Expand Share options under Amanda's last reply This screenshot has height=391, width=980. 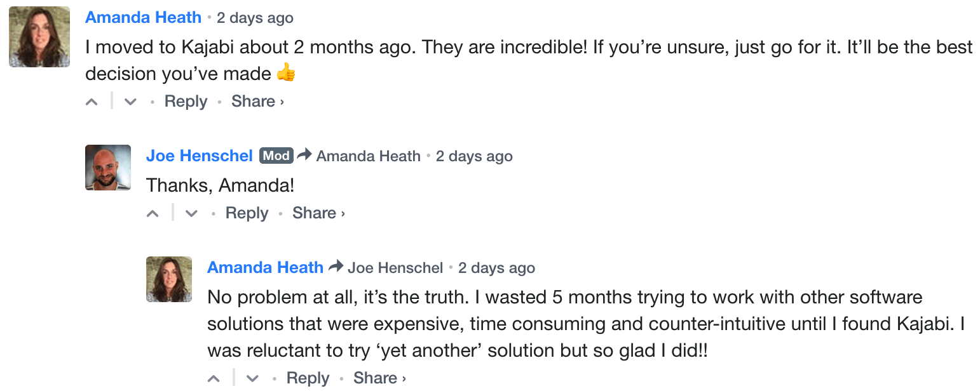coord(379,378)
